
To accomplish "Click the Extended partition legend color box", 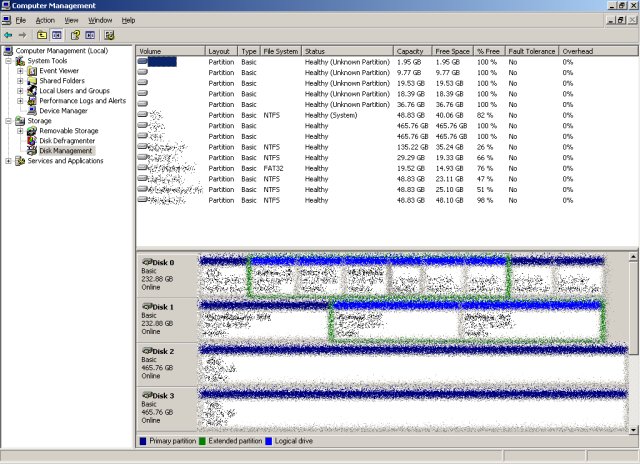I will tap(202, 441).
